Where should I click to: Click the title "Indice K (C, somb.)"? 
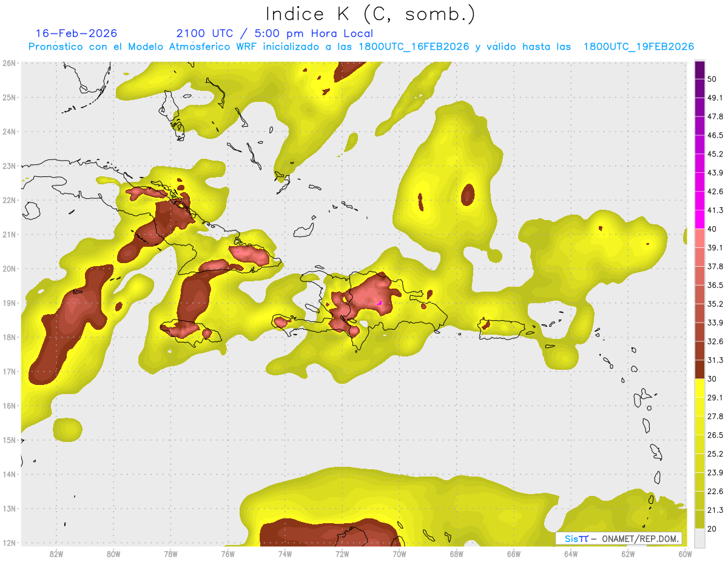370,14
